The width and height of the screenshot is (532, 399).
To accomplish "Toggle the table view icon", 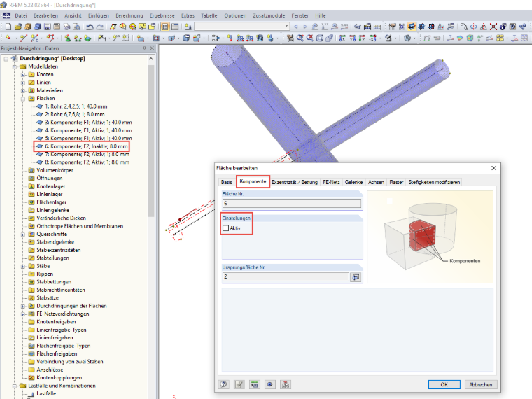I will pyautogui.click(x=175, y=27).
